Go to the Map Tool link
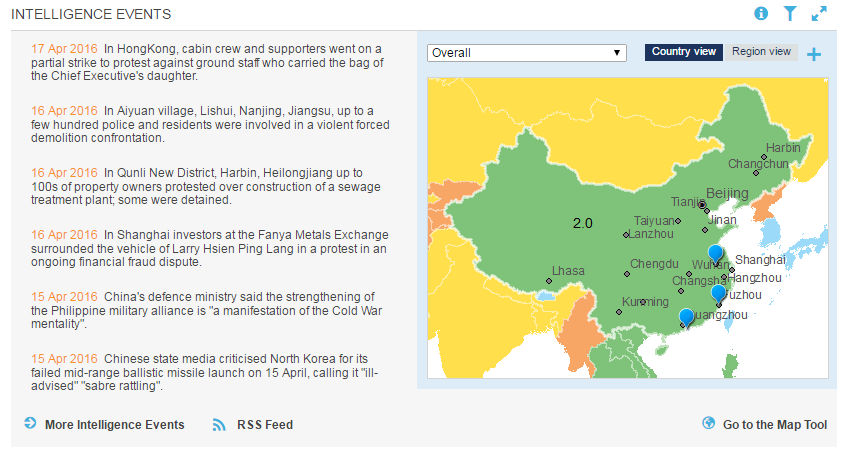This screenshot has height=458, width=852. tap(775, 425)
